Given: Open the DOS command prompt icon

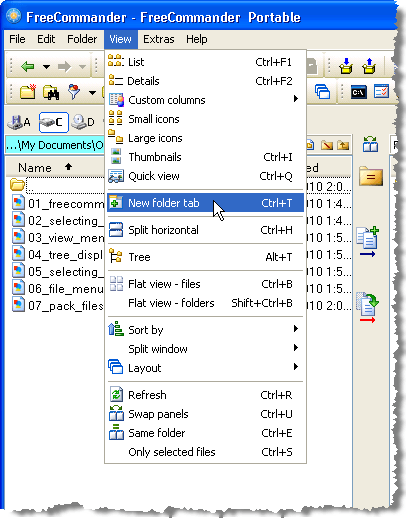Looking at the screenshot, I should [359, 92].
